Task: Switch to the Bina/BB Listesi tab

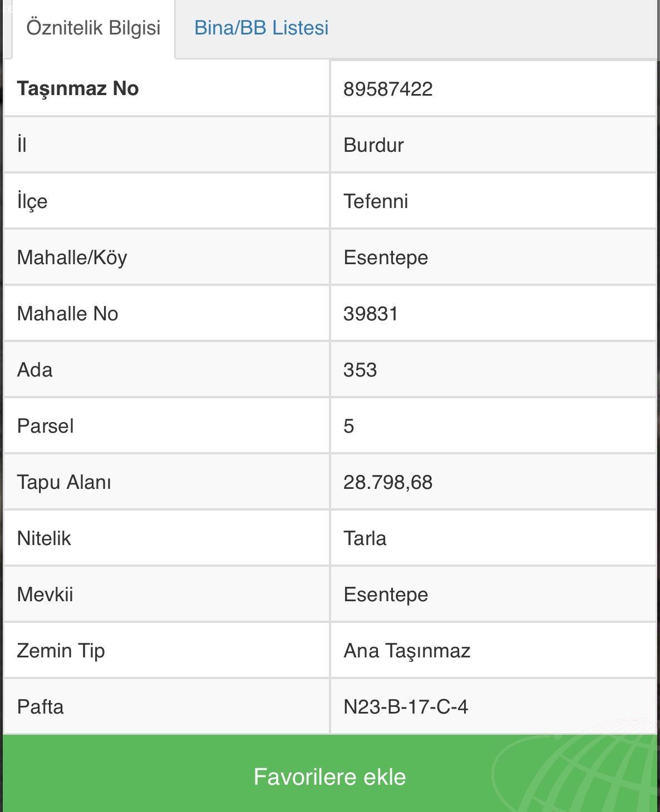Action: pos(261,28)
